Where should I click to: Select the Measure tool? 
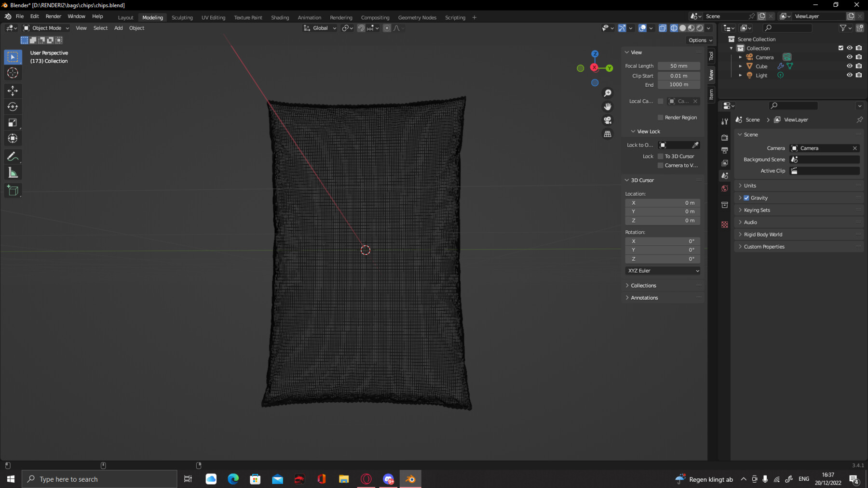13,173
